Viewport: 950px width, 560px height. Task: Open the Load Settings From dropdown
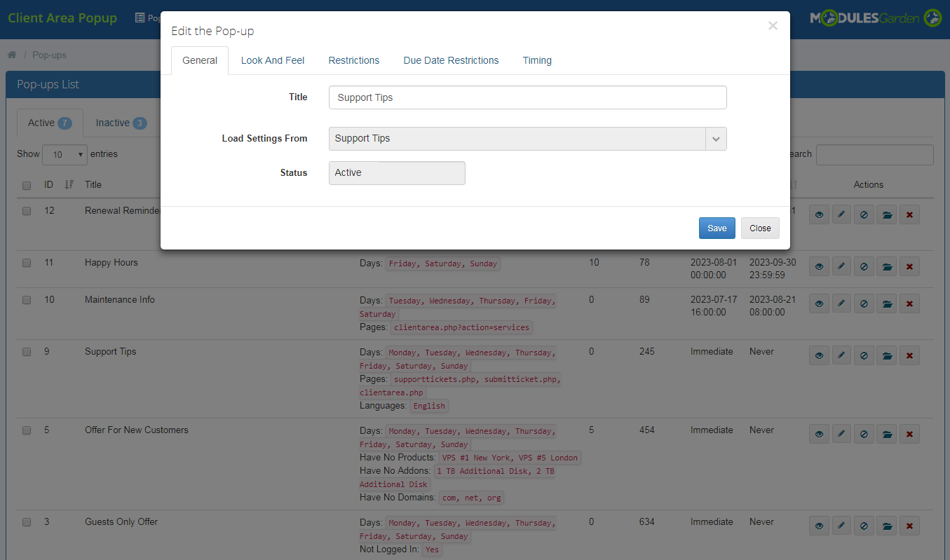coord(716,138)
